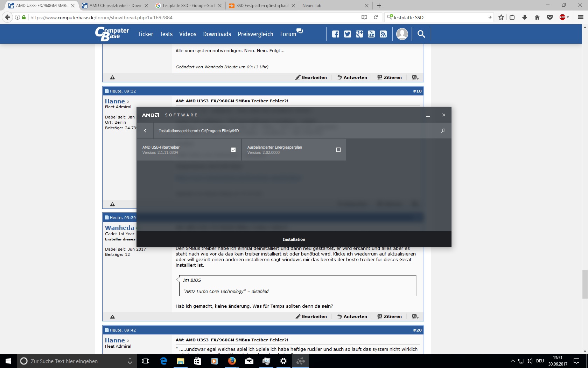Screen dimensions: 588x368
Task: Go to Firefox home page icon
Action: point(537,17)
